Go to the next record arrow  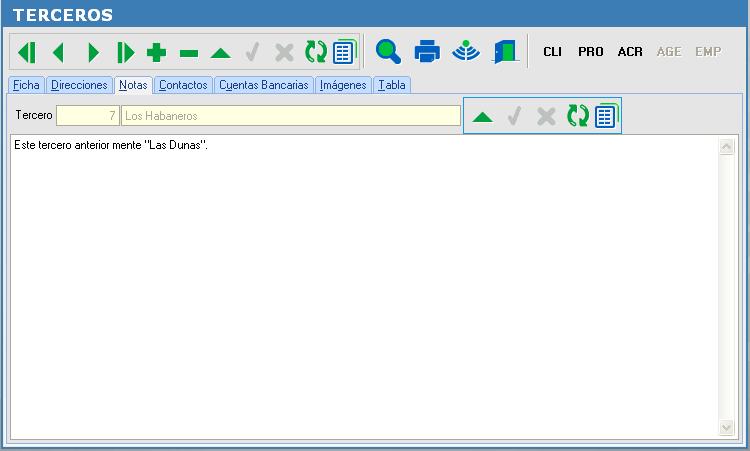(x=93, y=52)
